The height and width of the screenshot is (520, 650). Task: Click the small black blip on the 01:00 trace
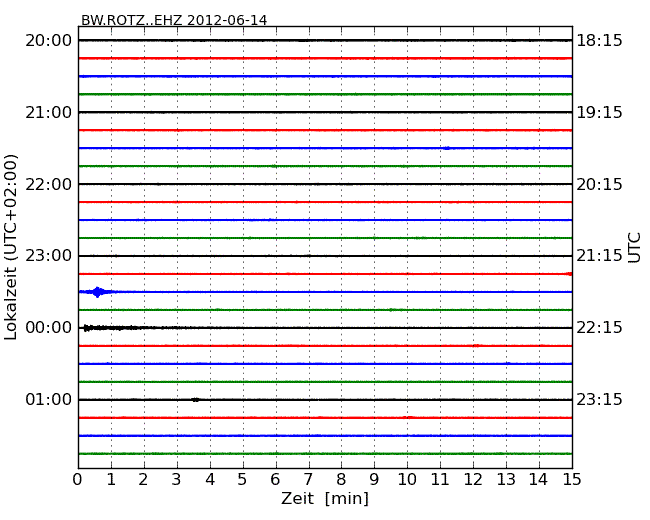click(x=196, y=400)
